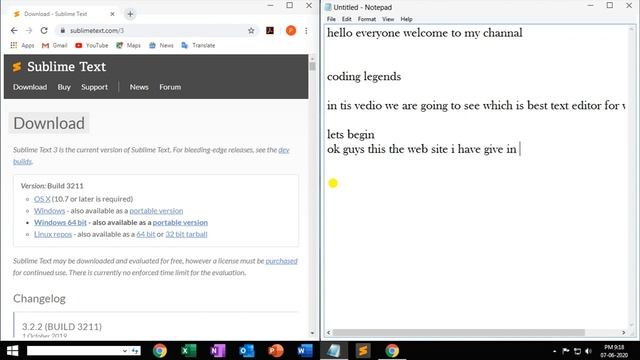Image resolution: width=640 pixels, height=360 pixels.
Task: Open Apps bookmark shortcut
Action: 22,45
